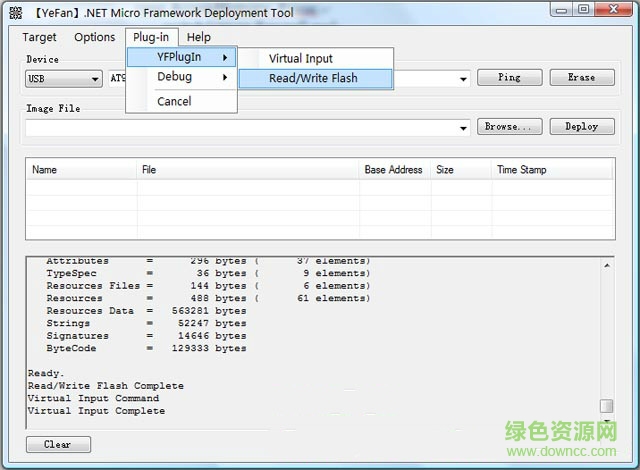This screenshot has width=640, height=470.
Task: Open the Target menu
Action: pyautogui.click(x=40, y=37)
